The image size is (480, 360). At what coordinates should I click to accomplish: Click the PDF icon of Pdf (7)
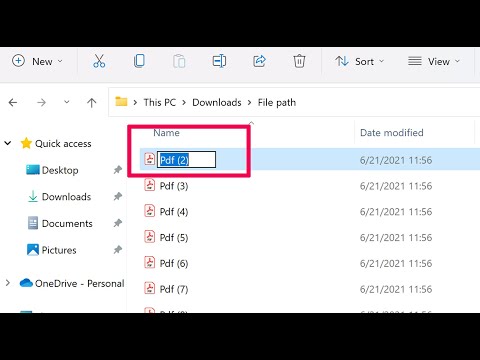click(x=150, y=288)
